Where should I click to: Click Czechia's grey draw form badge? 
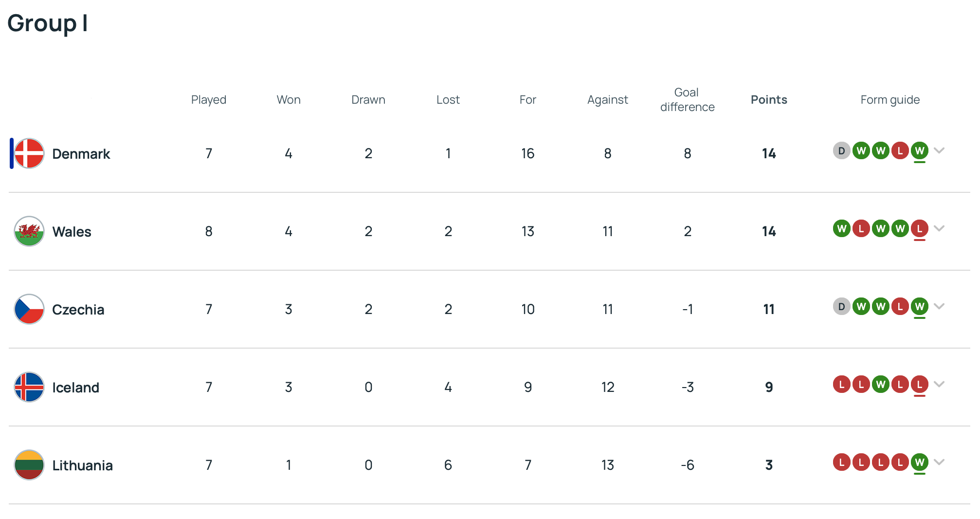click(x=841, y=307)
